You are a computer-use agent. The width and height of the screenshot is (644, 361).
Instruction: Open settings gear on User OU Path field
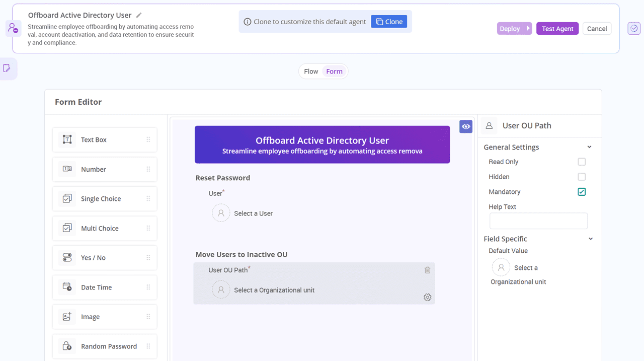click(x=427, y=297)
